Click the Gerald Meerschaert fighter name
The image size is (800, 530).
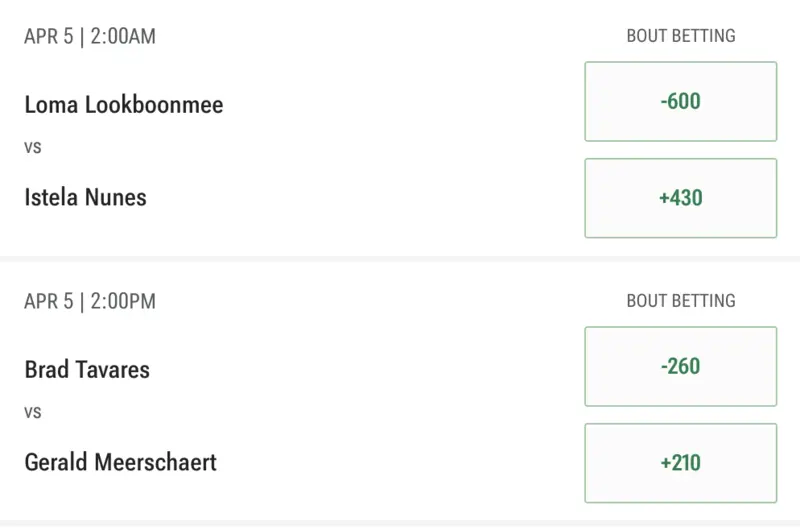[120, 462]
